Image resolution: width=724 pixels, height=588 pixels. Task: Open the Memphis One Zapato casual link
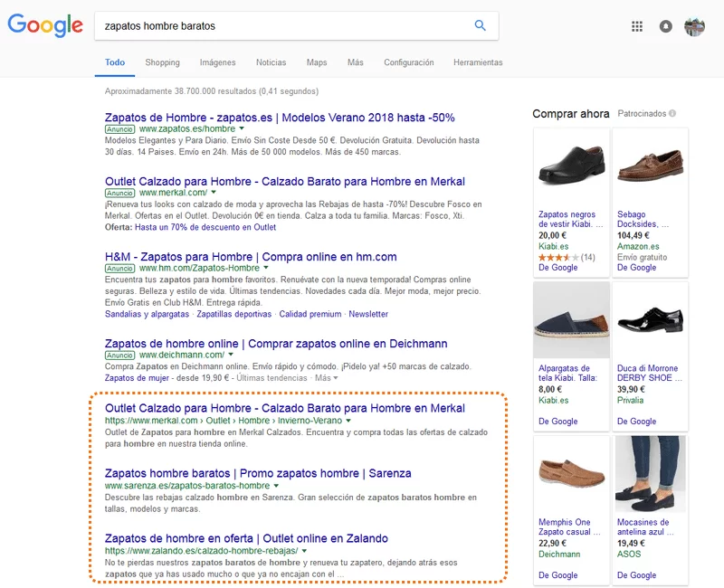[569, 527]
